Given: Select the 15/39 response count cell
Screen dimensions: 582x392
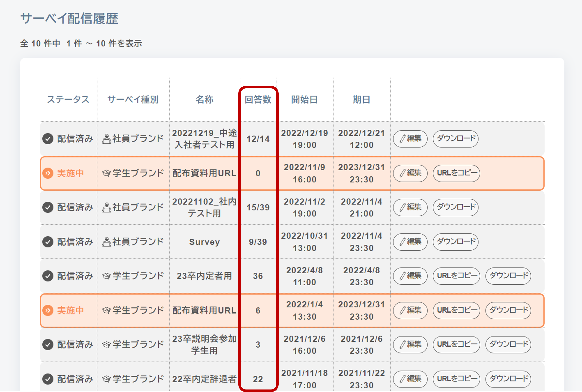Looking at the screenshot, I should [x=258, y=207].
